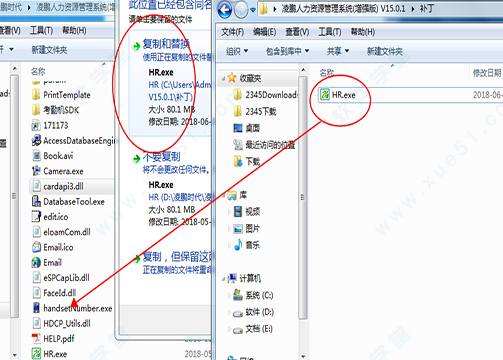Viewport: 503px width, 360px height.
Task: Open the 组织 dropdown in right window
Action: tap(237, 51)
